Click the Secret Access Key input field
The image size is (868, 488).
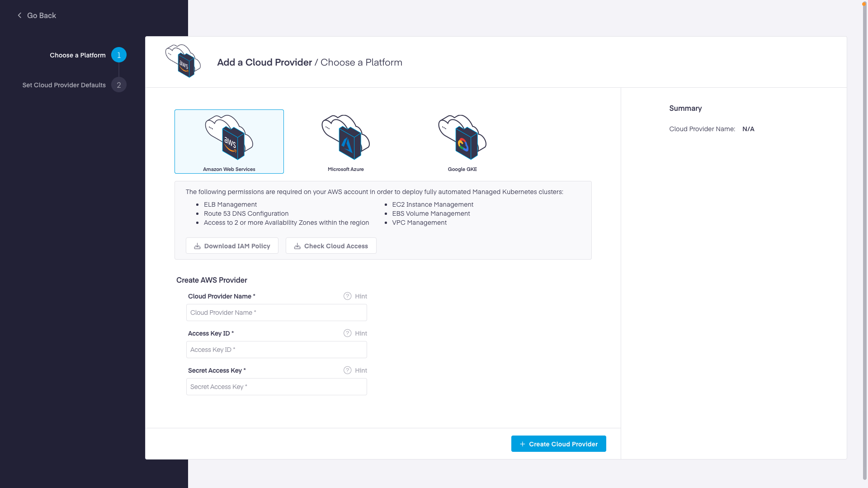point(276,387)
